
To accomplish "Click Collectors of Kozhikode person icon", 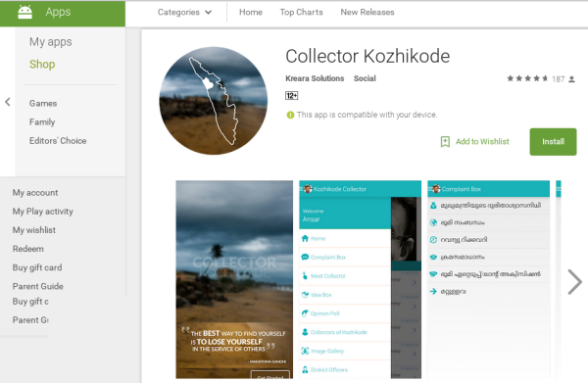I will tap(305, 332).
